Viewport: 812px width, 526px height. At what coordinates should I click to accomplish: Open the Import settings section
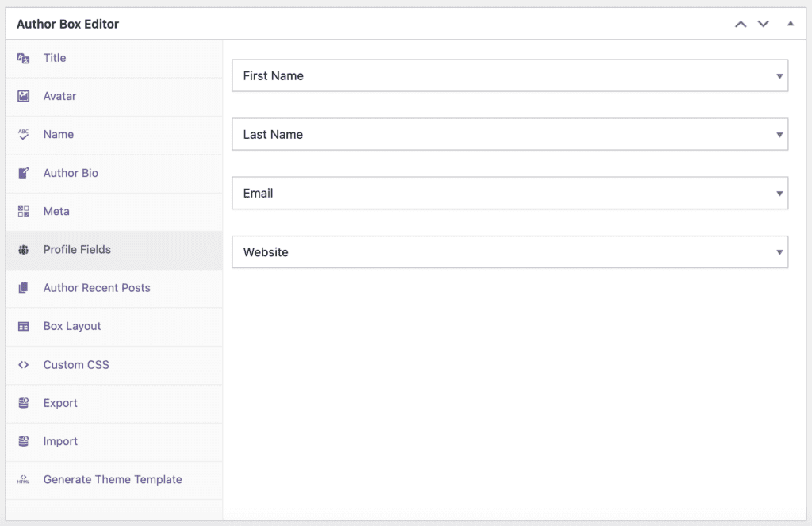tap(59, 441)
